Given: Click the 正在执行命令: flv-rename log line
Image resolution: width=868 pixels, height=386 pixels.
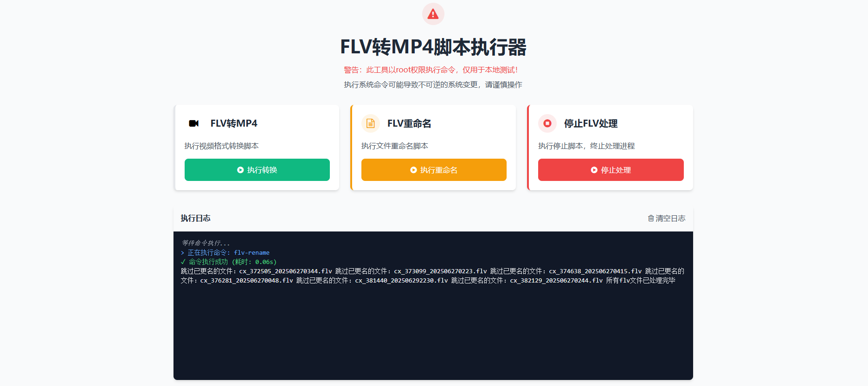Looking at the screenshot, I should pos(225,252).
